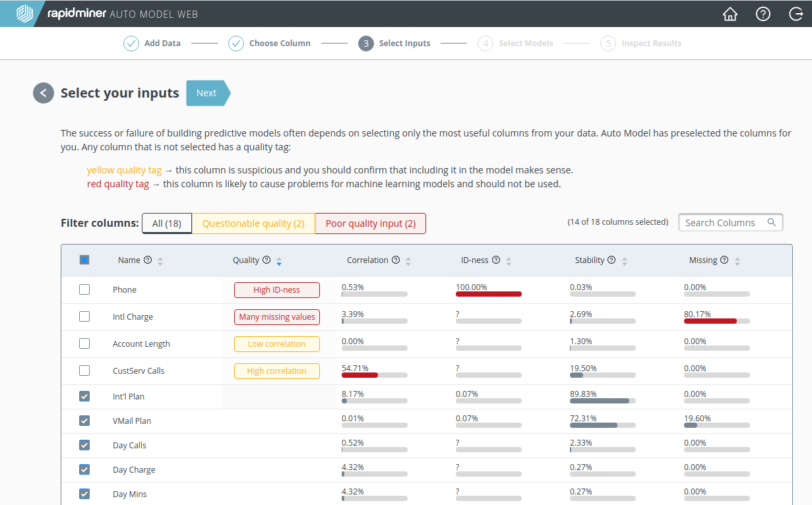812x505 pixels.
Task: Sort by Name column arrows
Action: [160, 261]
